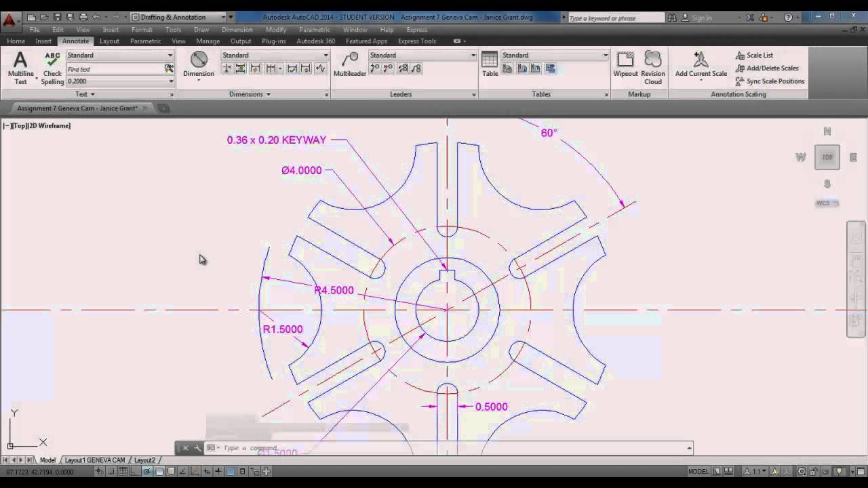868x488 pixels.
Task: Open the Modify menu
Action: coord(276,30)
